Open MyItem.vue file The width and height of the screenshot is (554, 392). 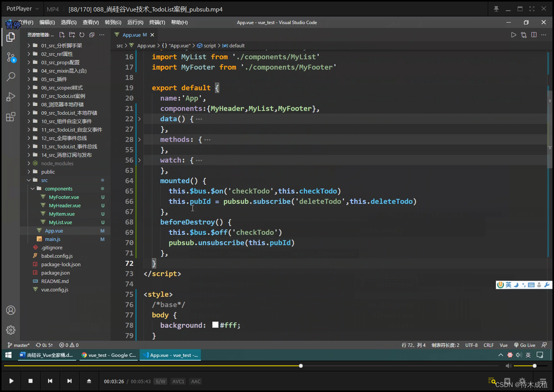62,214
